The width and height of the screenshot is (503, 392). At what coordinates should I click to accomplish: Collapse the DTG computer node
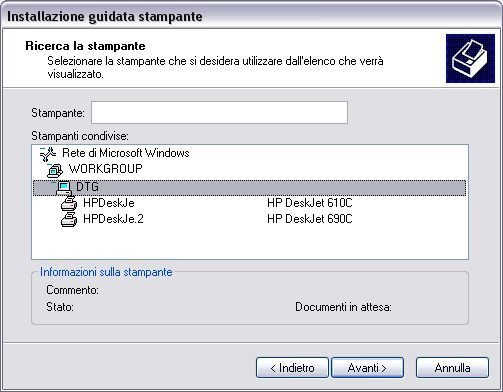[54, 182]
